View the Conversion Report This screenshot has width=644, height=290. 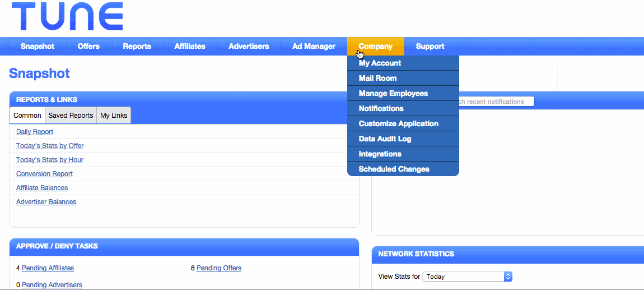point(44,174)
